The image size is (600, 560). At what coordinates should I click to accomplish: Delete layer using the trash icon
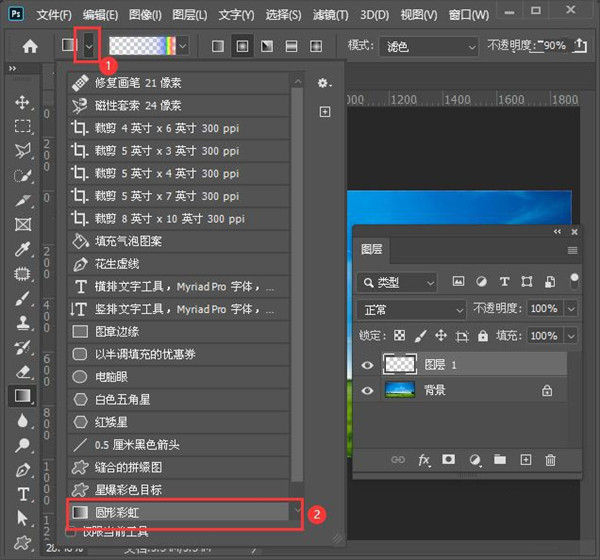coord(550,460)
